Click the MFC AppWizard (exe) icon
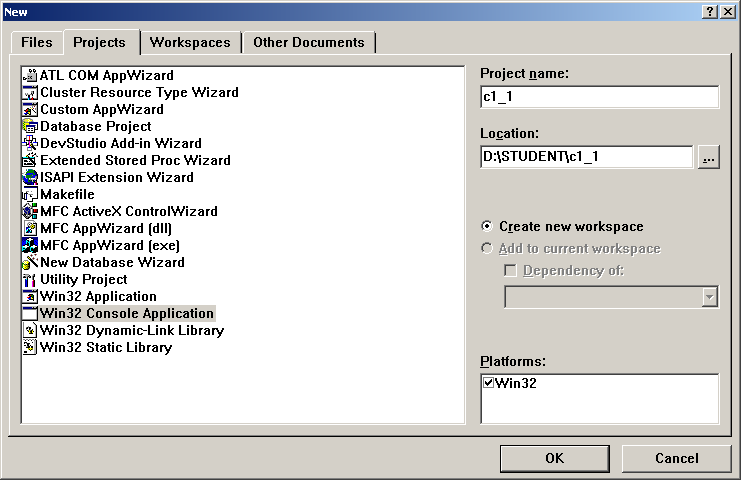 click(30, 245)
